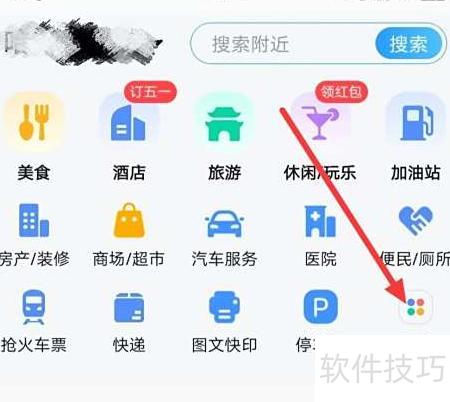
Task: Tap the green 旅游 travel gate icon
Action: click(224, 122)
